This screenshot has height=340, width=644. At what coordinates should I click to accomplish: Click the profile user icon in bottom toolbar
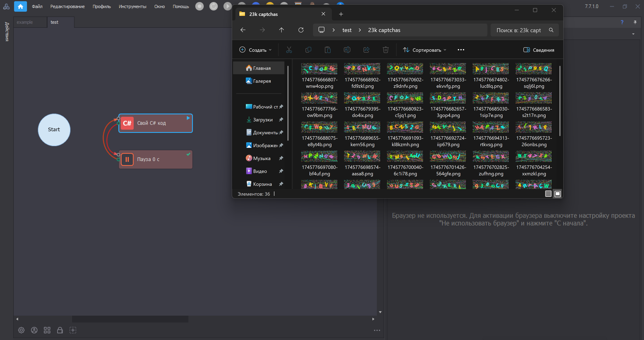pyautogui.click(x=34, y=330)
